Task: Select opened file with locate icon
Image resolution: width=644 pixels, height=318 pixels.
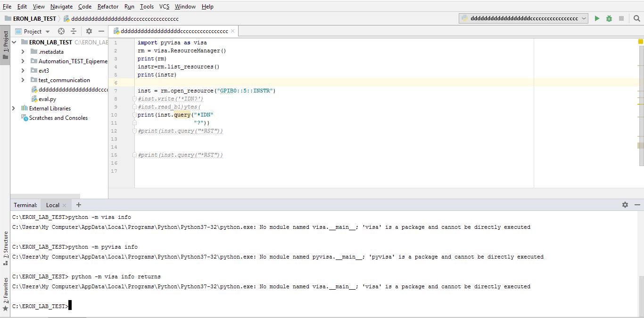Action: [x=61, y=31]
